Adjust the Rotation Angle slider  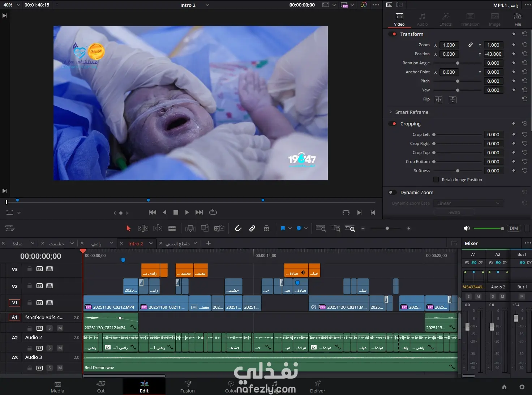[x=457, y=63]
